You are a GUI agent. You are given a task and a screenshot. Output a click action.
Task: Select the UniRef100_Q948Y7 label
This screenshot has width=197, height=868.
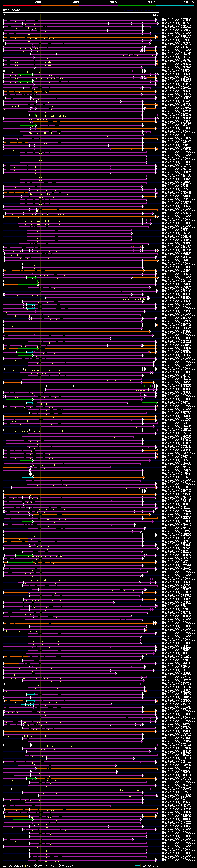(x=177, y=345)
